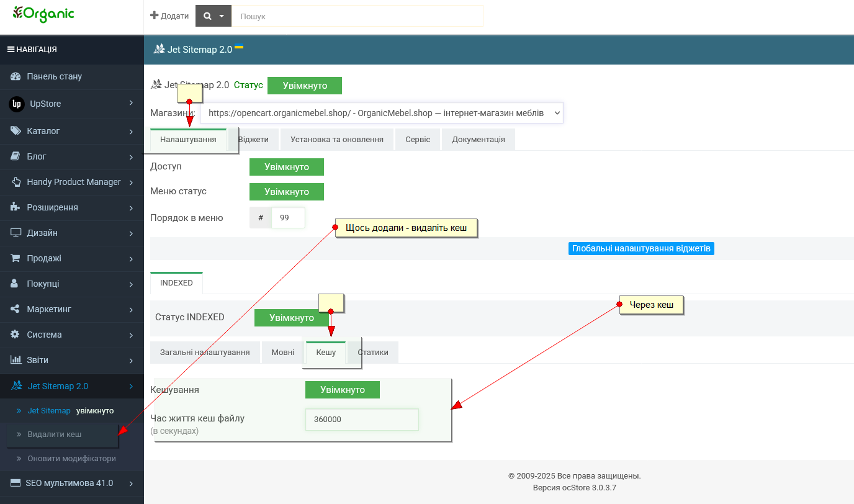The width and height of the screenshot is (854, 504).
Task: Click the Розширення puzzle icon
Action: point(16,207)
